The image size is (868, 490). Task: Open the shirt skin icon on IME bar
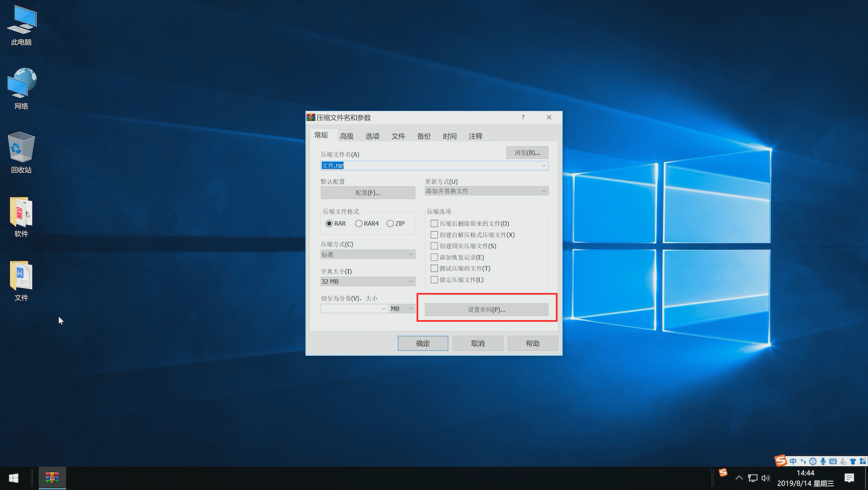point(853,461)
